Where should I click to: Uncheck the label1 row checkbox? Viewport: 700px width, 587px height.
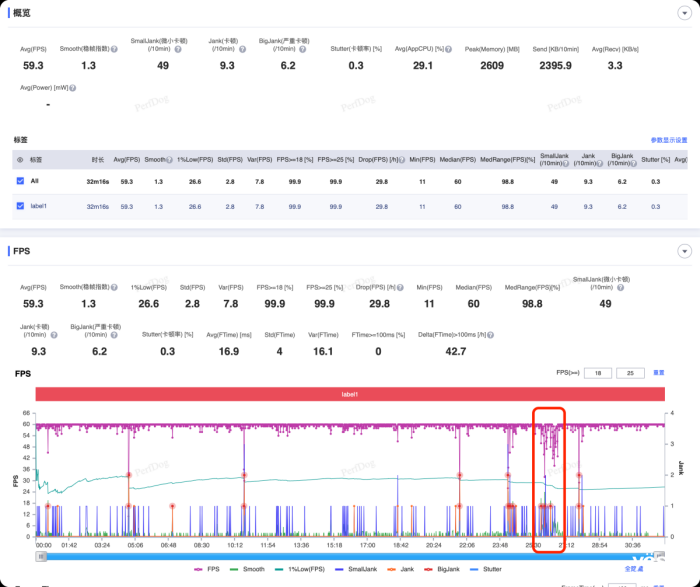(x=20, y=206)
